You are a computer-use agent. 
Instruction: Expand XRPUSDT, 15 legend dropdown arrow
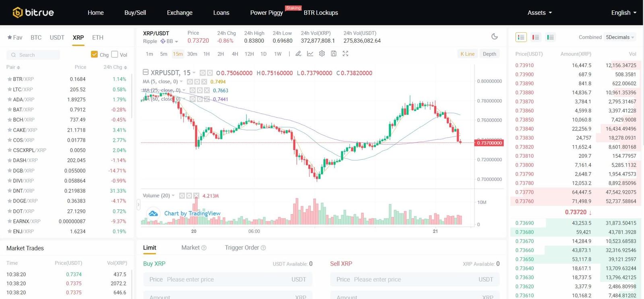click(194, 73)
